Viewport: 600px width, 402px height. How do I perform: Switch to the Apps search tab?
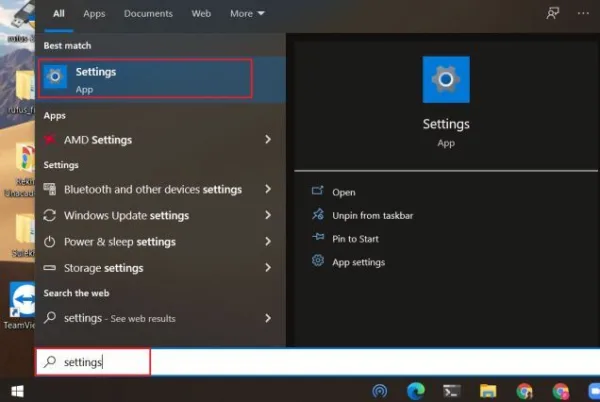[x=94, y=14]
